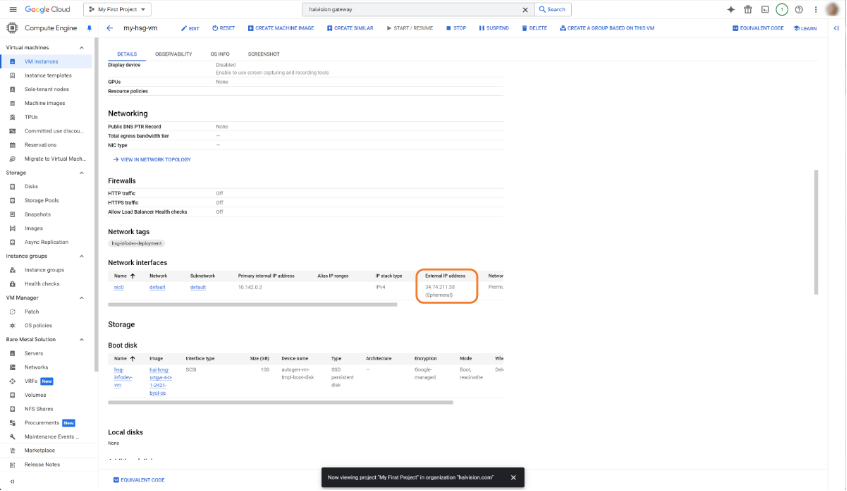Pin Compute Engine using the pin icon
The image size is (847, 491).
tap(89, 28)
